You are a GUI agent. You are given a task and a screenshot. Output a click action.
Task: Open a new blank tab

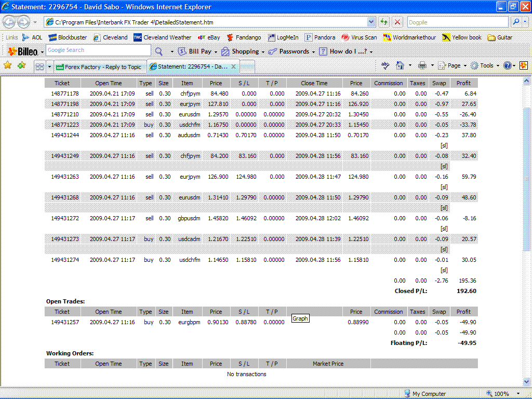pyautogui.click(x=247, y=67)
